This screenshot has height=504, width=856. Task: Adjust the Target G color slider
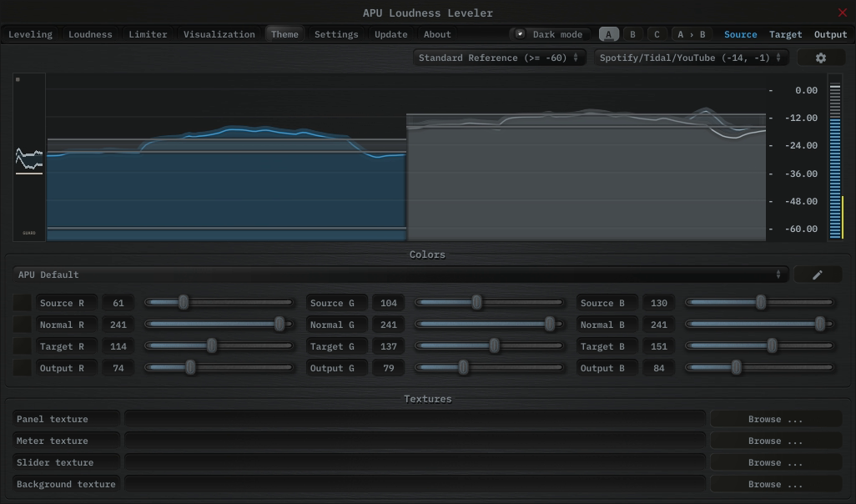point(494,346)
